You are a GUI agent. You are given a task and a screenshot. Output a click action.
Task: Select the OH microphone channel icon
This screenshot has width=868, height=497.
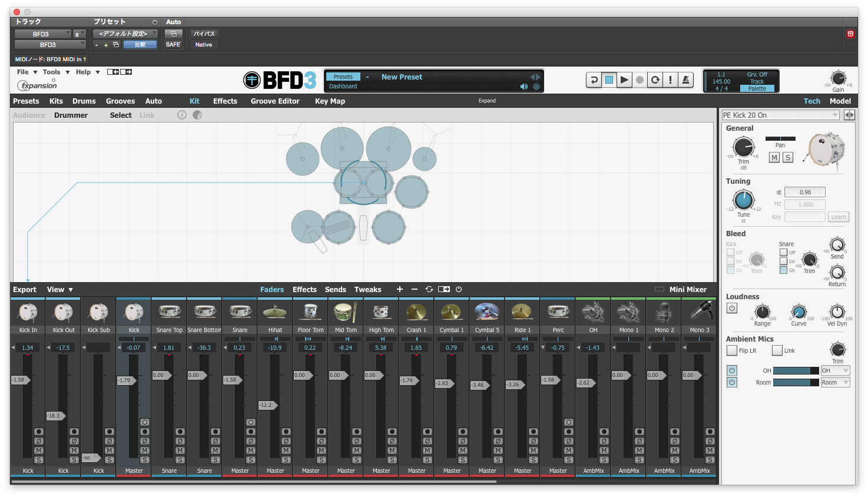593,312
